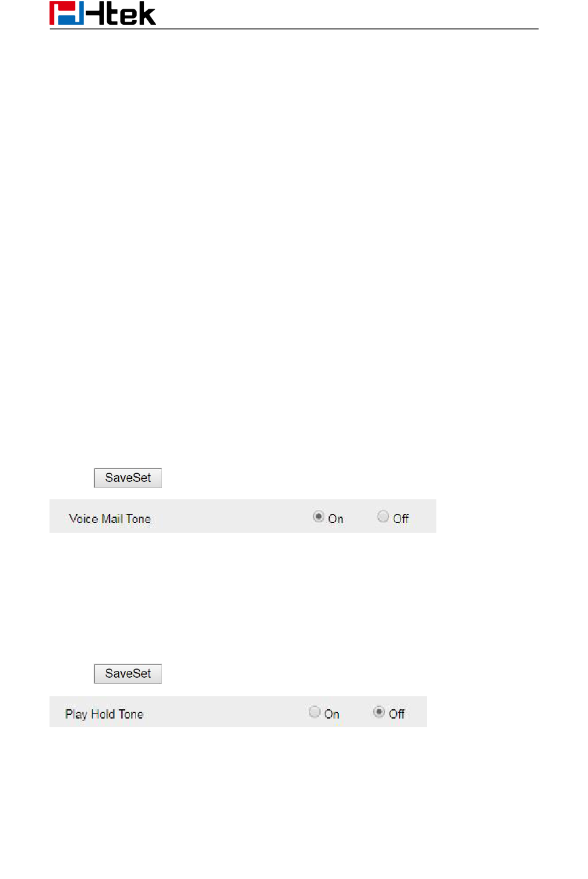The image size is (588, 879).
Task: Click the On text label for Play Hold Tone
Action: pyautogui.click(x=332, y=714)
